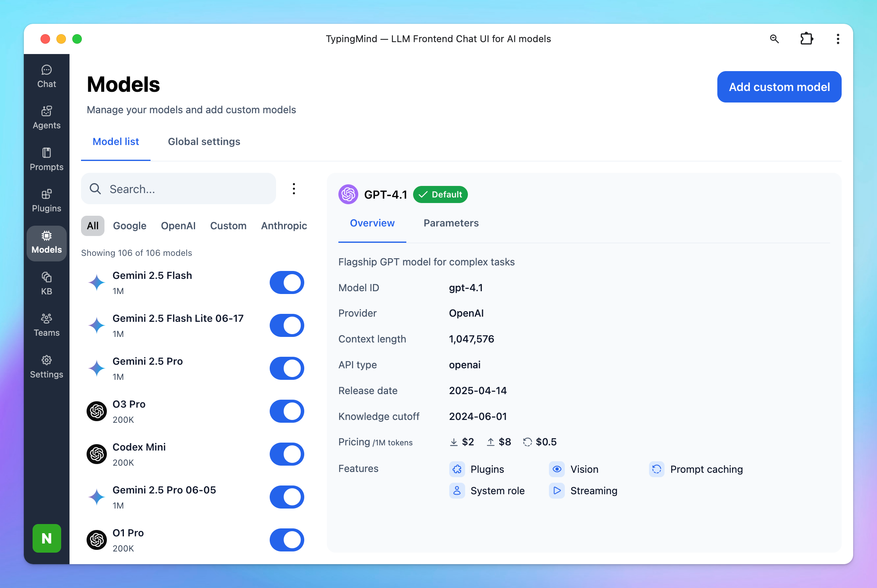Filter models by Custom
The width and height of the screenshot is (877, 588).
[228, 226]
